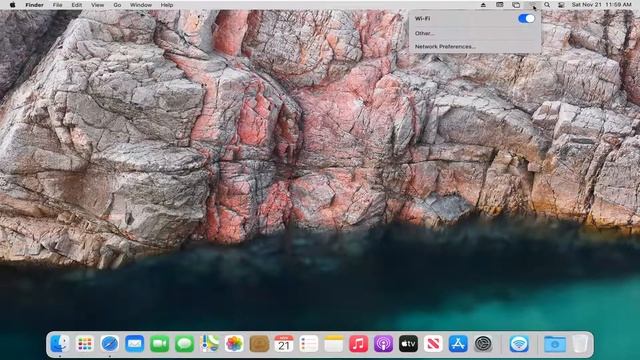This screenshot has height=360, width=640.
Task: Open the View menu
Action: point(97,5)
